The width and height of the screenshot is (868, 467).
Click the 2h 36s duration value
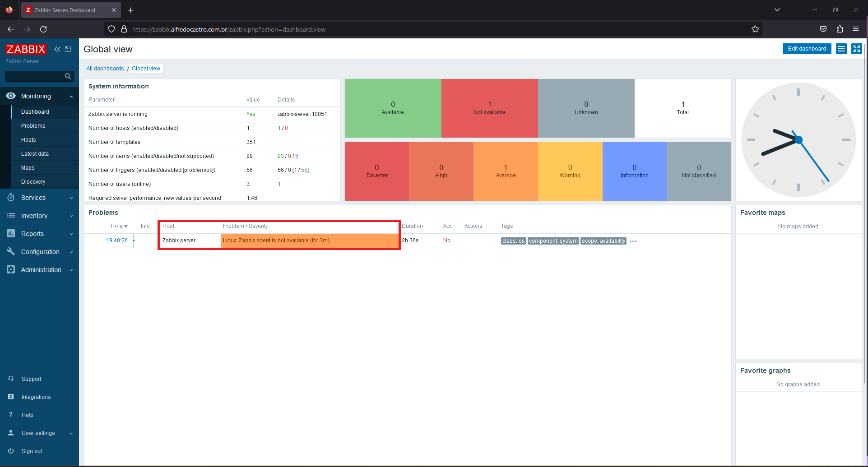[410, 240]
